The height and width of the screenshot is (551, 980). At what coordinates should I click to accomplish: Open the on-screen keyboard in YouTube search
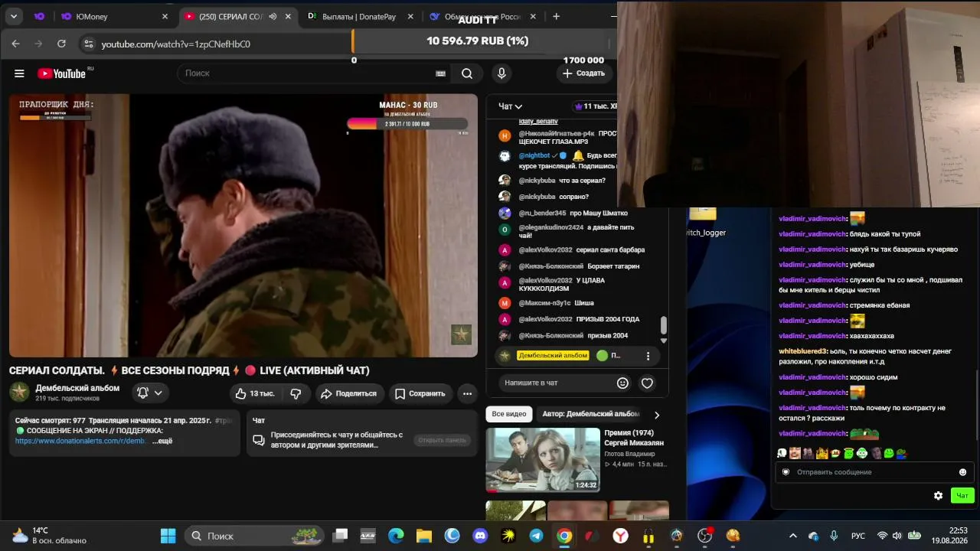coord(440,73)
